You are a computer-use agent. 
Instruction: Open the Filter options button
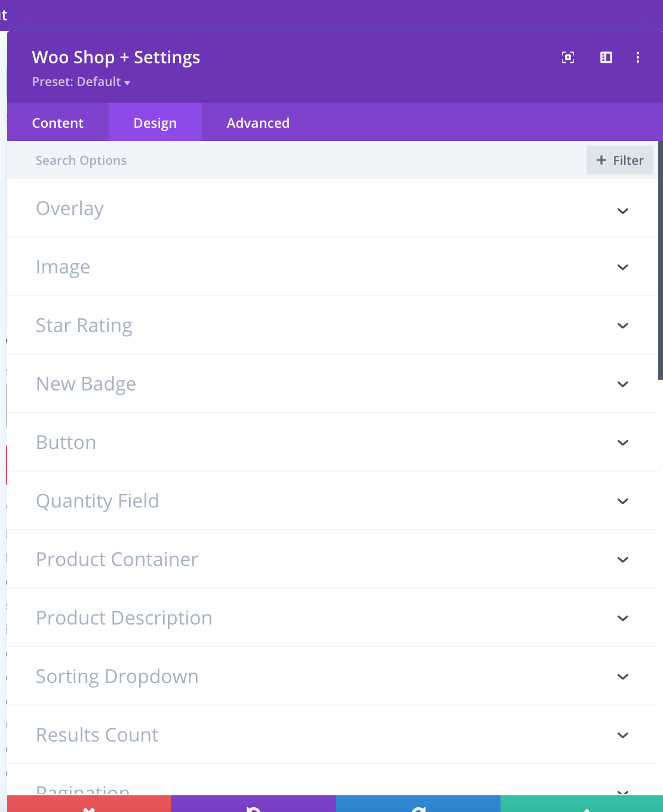pyautogui.click(x=620, y=160)
